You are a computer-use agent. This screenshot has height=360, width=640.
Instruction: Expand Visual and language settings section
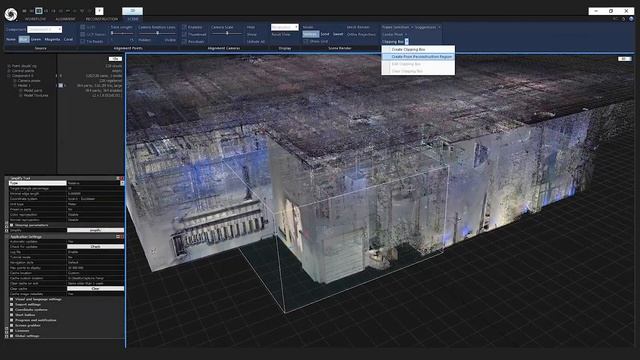11,299
